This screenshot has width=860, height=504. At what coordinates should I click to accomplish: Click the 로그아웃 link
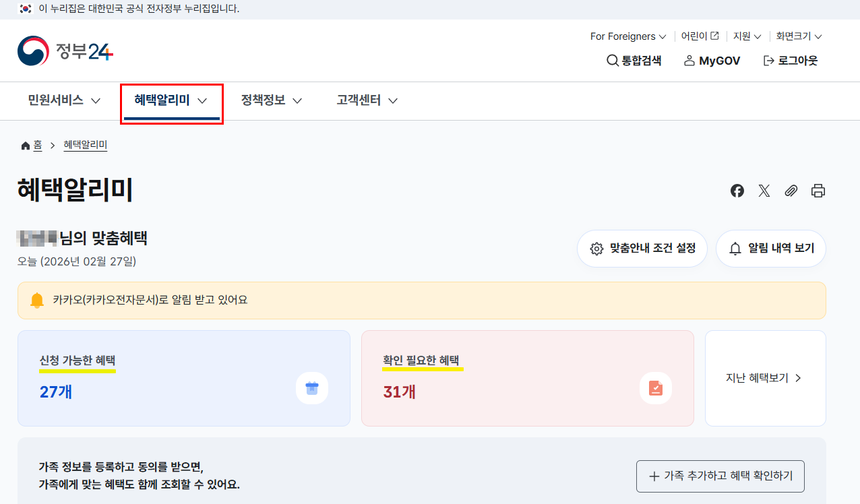click(789, 60)
